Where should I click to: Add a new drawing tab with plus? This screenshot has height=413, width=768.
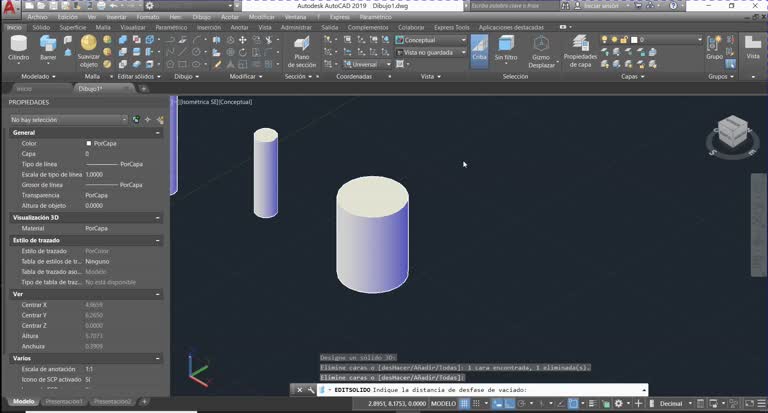coord(144,89)
